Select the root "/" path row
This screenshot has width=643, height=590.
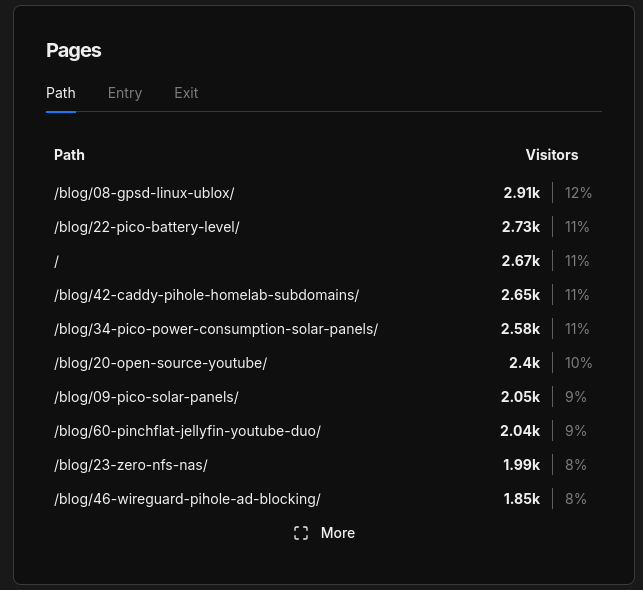tap(57, 261)
